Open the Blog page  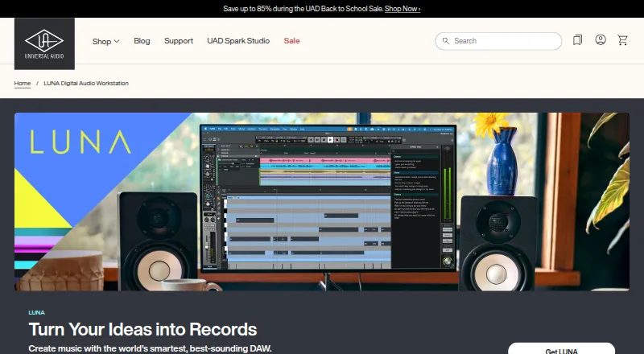(x=142, y=41)
